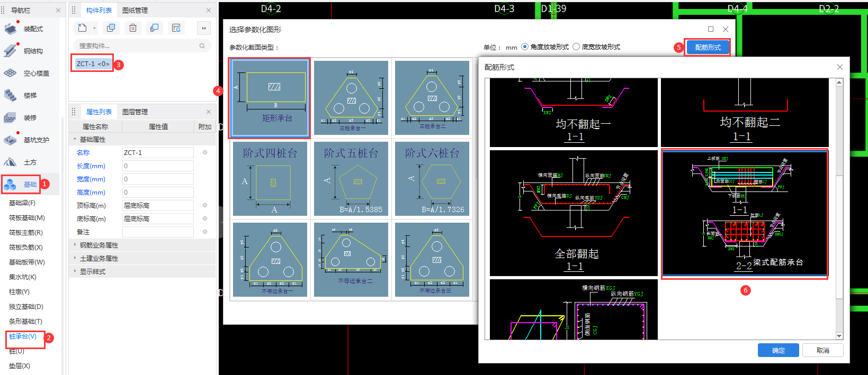
Task: Choose the 阶式五桩台 section thumbnail
Action: (351, 179)
